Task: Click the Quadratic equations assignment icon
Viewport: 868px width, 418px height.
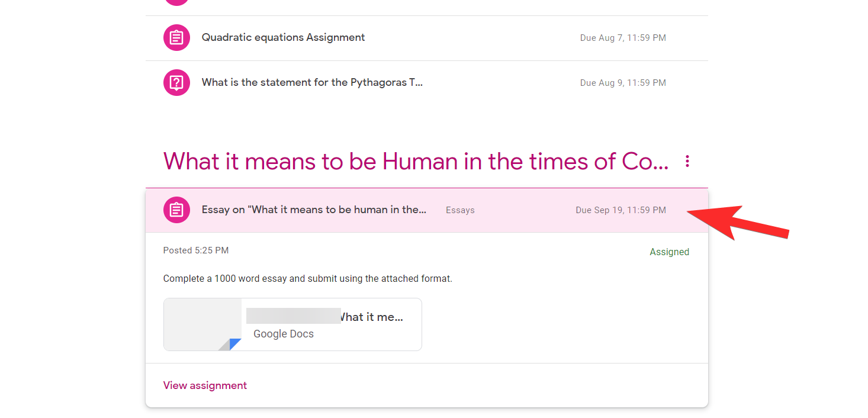Action: (176, 38)
